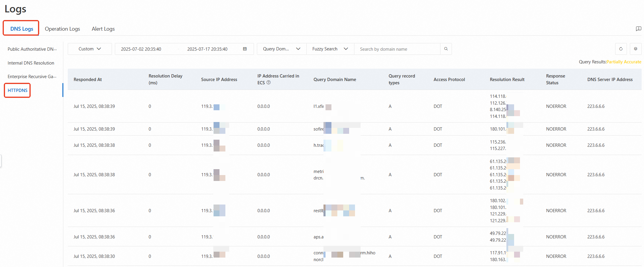The image size is (644, 267).
Task: Click the Responded At column header
Action: tap(88, 79)
